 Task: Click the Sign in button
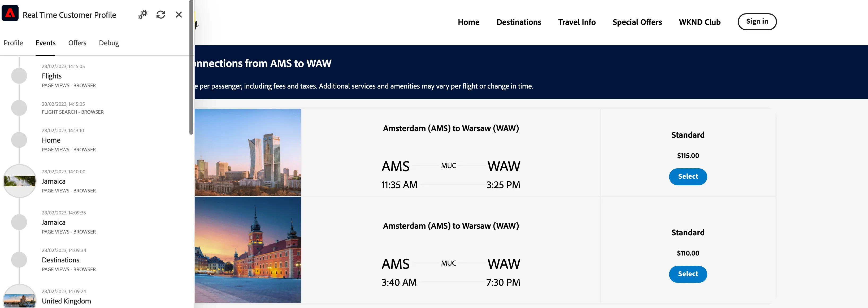pyautogui.click(x=757, y=22)
